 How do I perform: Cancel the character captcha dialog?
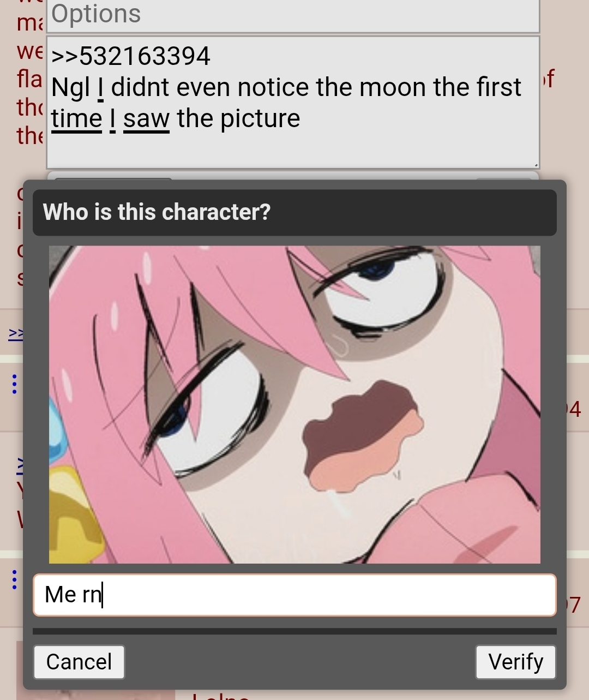point(79,662)
